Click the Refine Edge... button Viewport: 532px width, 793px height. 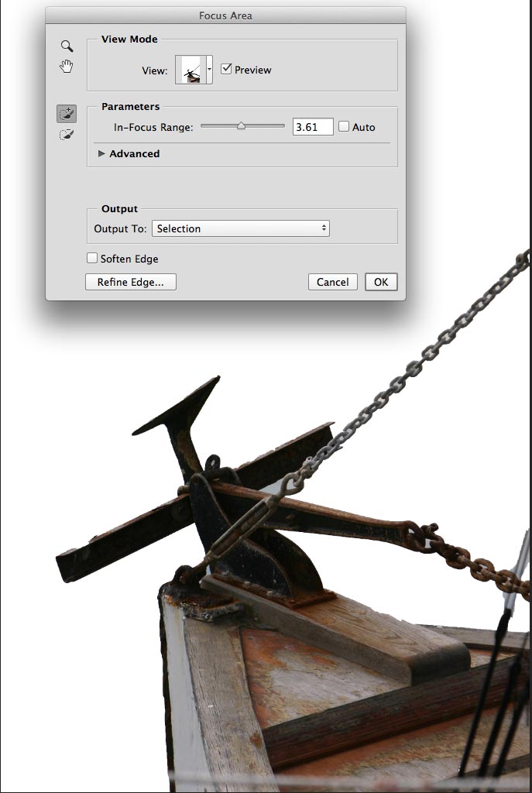pyautogui.click(x=130, y=282)
